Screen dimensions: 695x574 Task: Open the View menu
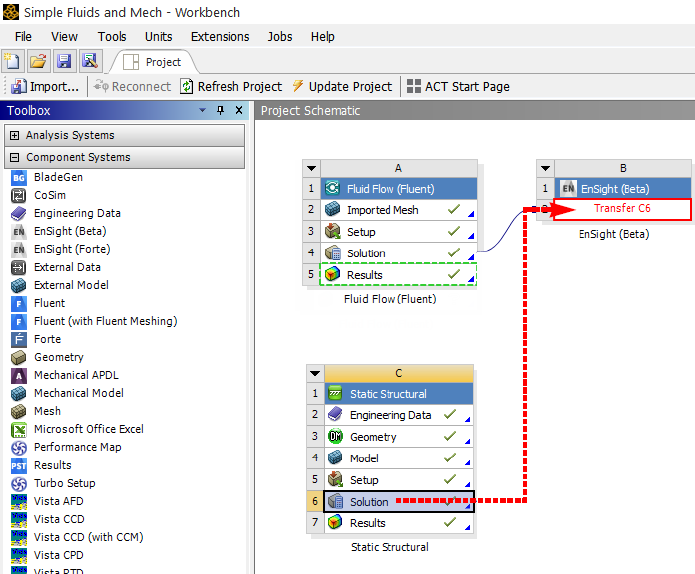tap(64, 36)
